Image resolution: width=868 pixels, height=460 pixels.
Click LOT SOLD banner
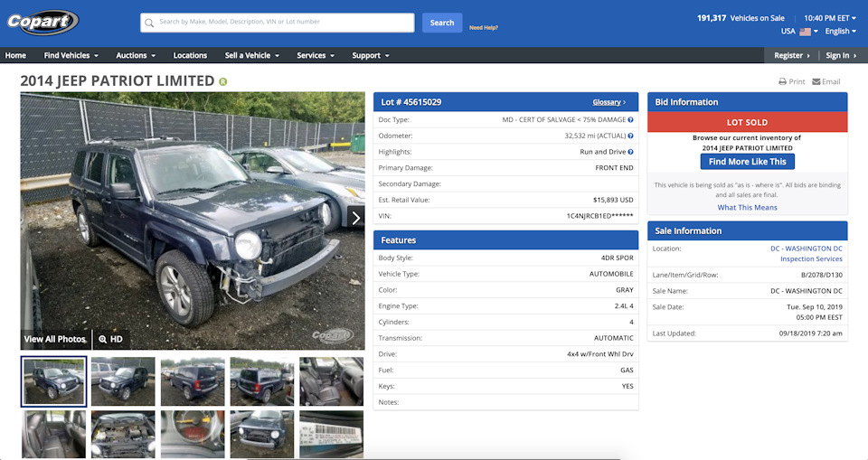tap(748, 122)
